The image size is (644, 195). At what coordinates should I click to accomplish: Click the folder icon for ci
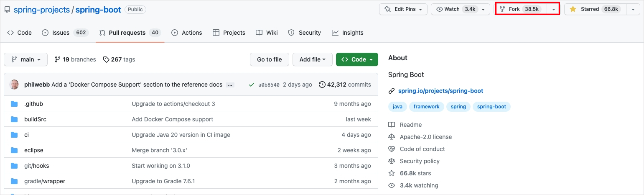click(14, 135)
